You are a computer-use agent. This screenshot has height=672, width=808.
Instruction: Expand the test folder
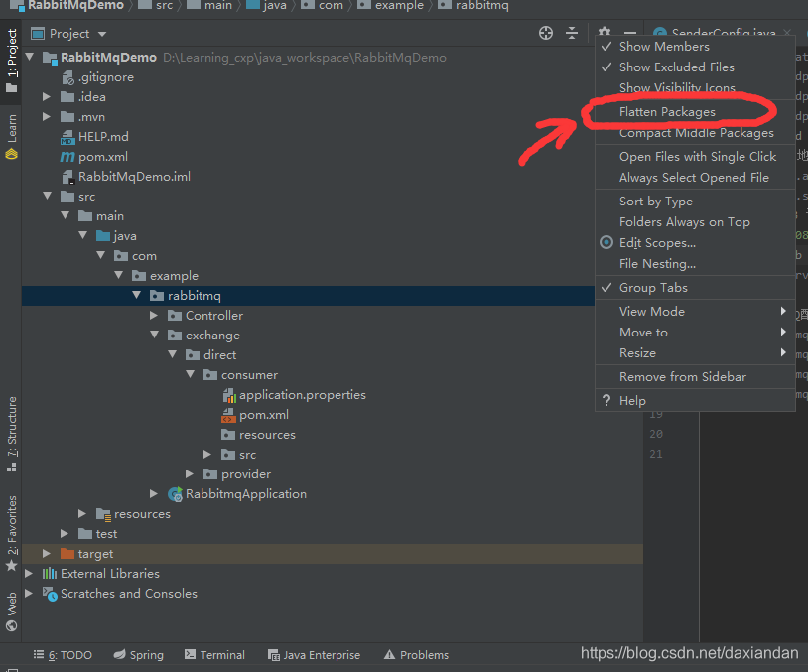(65, 533)
